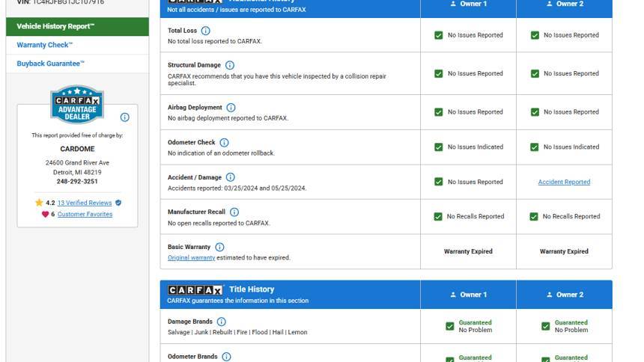Click the Salvage Junk Rebuilt brands list text

pos(237,332)
